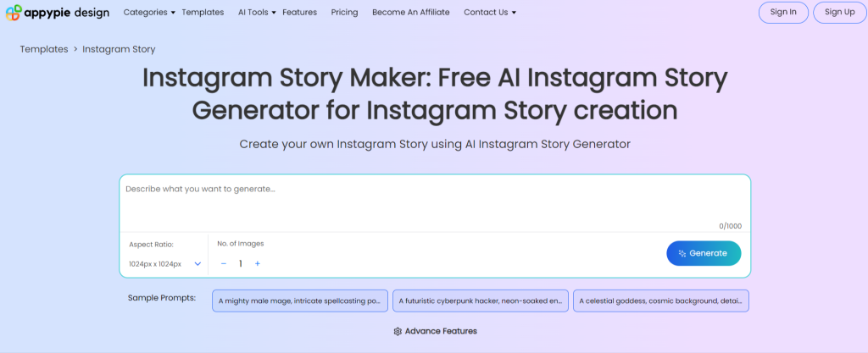Viewport: 868px width, 353px height.
Task: Navigate to Templates breadcrumb link
Action: [x=44, y=49]
